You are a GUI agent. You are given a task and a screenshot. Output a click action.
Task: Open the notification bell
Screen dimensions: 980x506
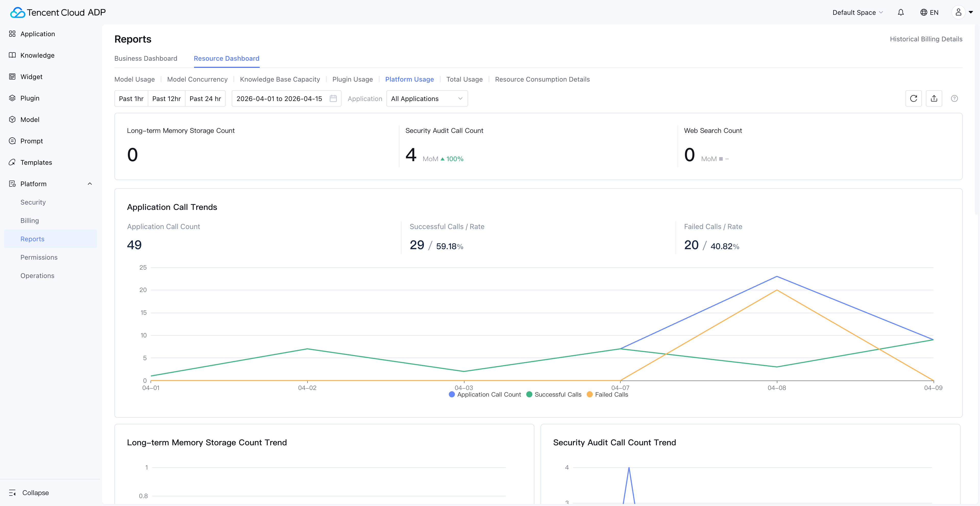click(900, 12)
